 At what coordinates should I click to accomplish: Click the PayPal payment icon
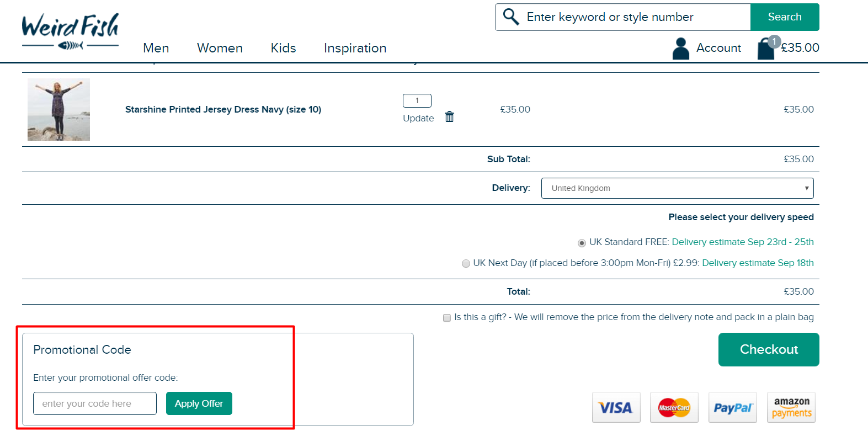pyautogui.click(x=732, y=407)
